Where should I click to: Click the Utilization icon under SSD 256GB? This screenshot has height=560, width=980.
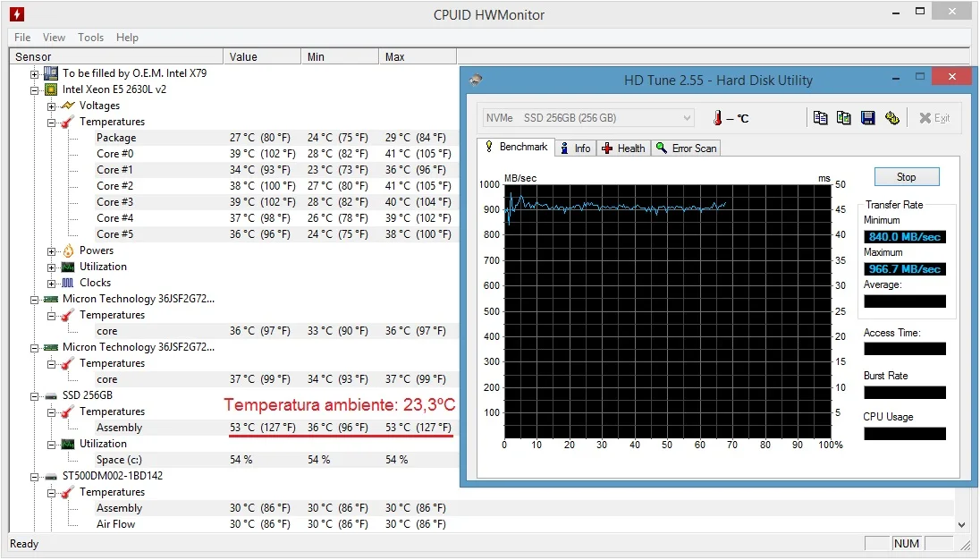coord(67,444)
